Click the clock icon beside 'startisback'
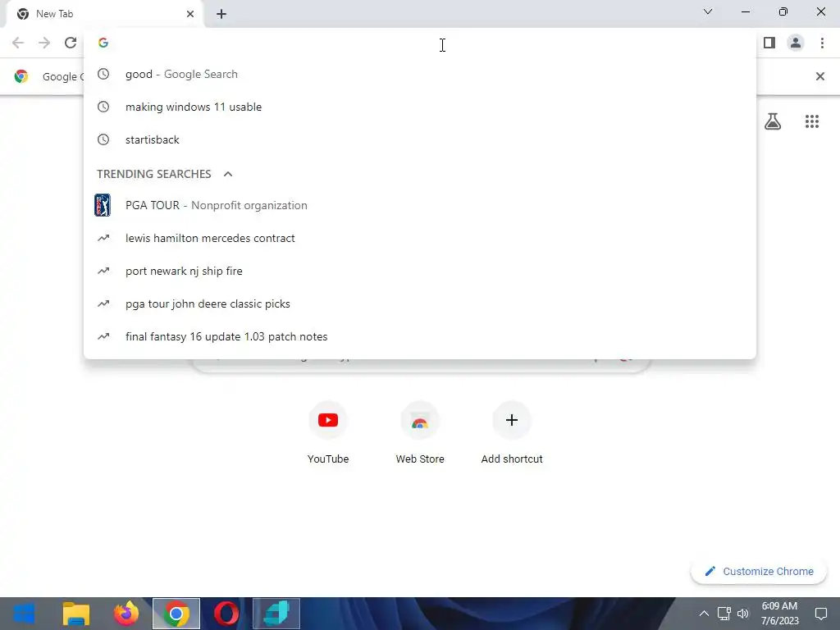The width and height of the screenshot is (840, 630). point(103,139)
